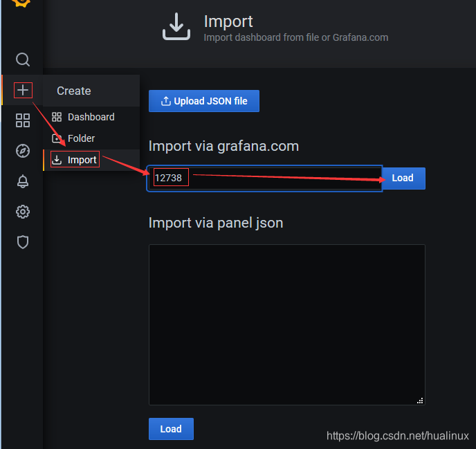
Task: Grab the panel json textarea resize handle
Action: coord(420,401)
